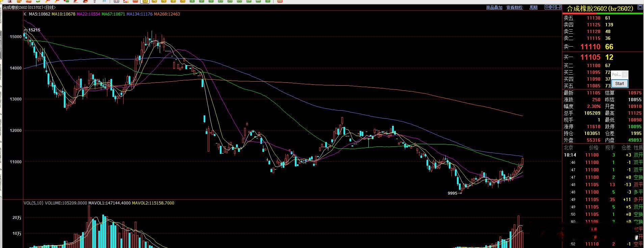Click the 性质 column header
The height and width of the screenshot is (248, 644).
(x=638, y=148)
